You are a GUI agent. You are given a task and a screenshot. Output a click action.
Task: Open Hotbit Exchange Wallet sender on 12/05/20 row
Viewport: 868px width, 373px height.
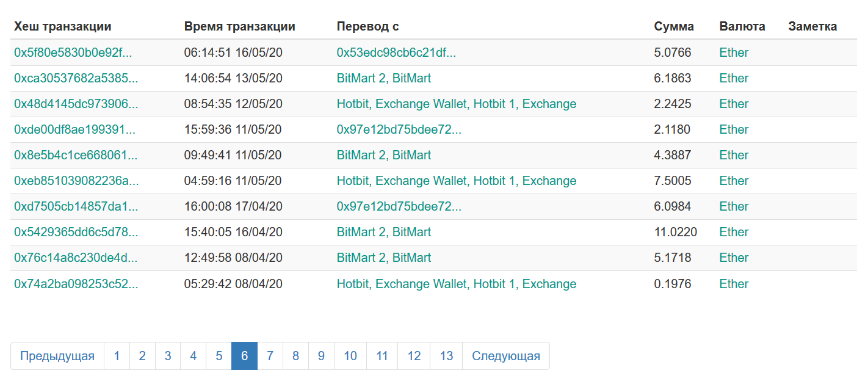457,104
